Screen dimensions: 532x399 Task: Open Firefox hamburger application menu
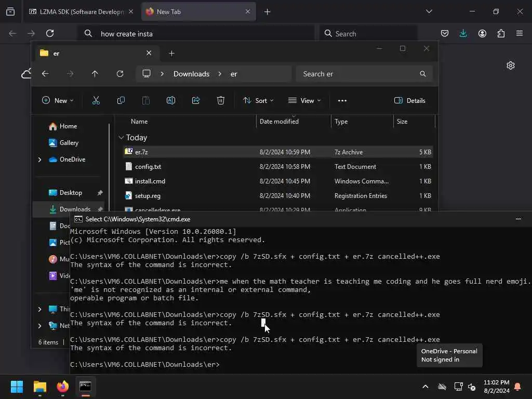pyautogui.click(x=520, y=33)
